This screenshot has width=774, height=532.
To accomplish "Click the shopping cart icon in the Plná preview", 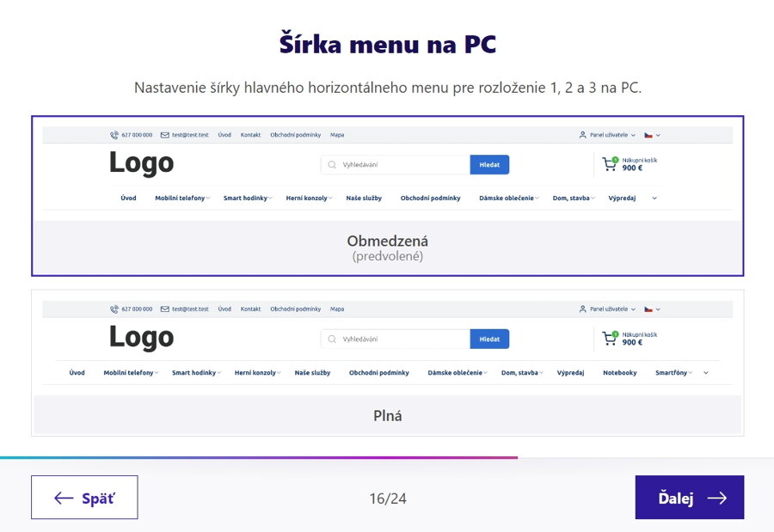I will [610, 338].
